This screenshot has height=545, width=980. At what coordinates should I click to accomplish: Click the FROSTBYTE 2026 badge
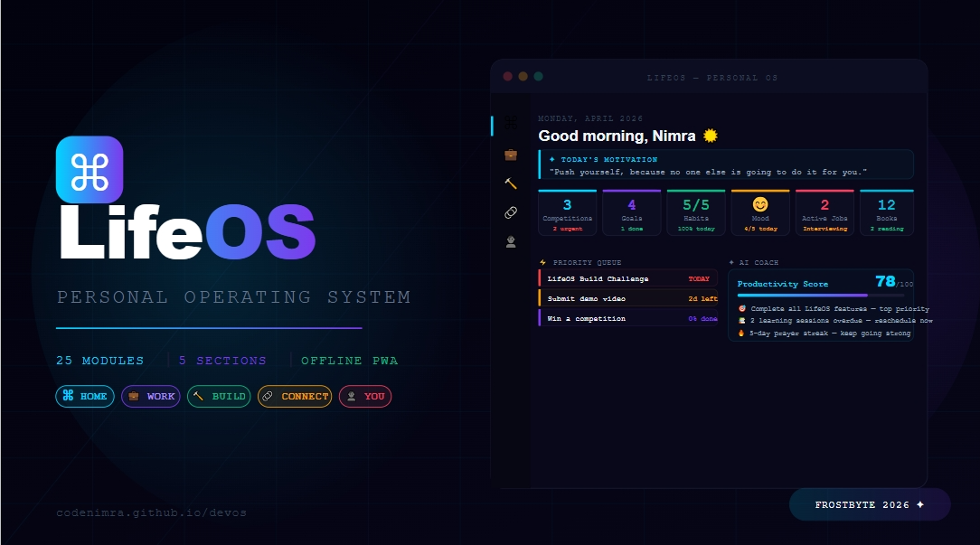coord(870,504)
